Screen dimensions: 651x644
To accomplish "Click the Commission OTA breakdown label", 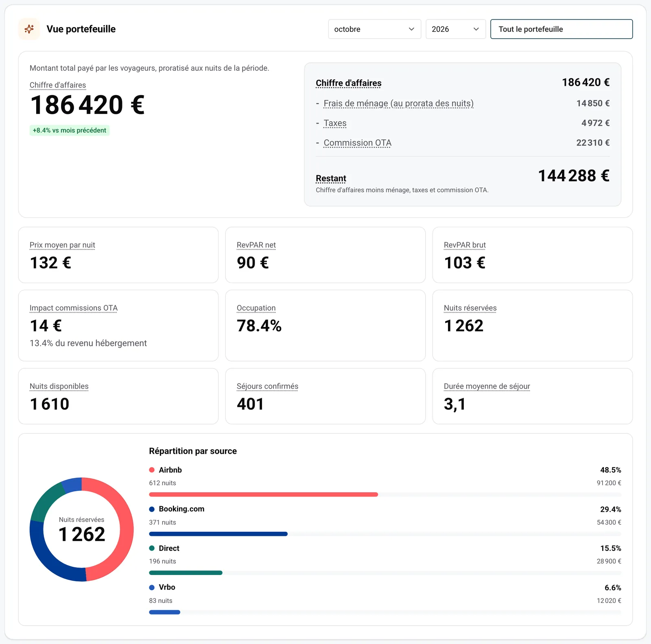I will coord(357,143).
